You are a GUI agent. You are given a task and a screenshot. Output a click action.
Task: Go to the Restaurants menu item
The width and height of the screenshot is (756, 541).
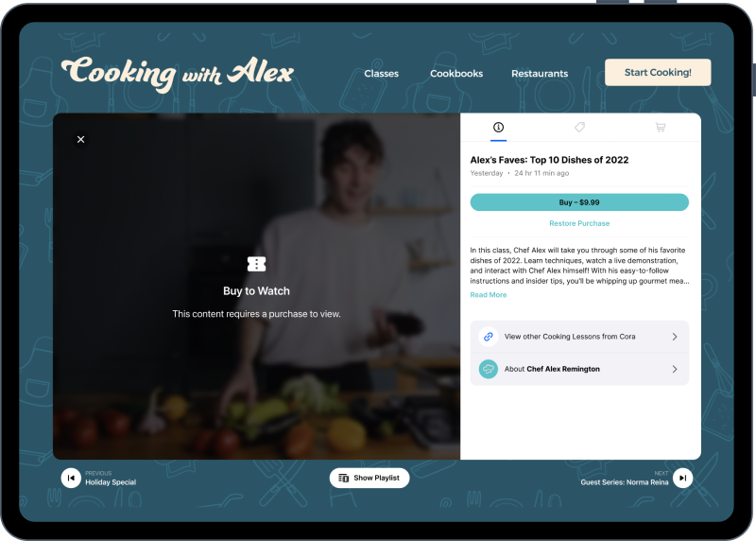[x=540, y=74]
